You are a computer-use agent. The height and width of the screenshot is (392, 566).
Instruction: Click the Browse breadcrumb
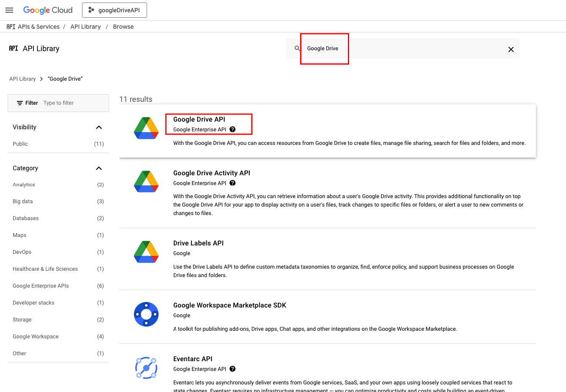[x=123, y=27]
